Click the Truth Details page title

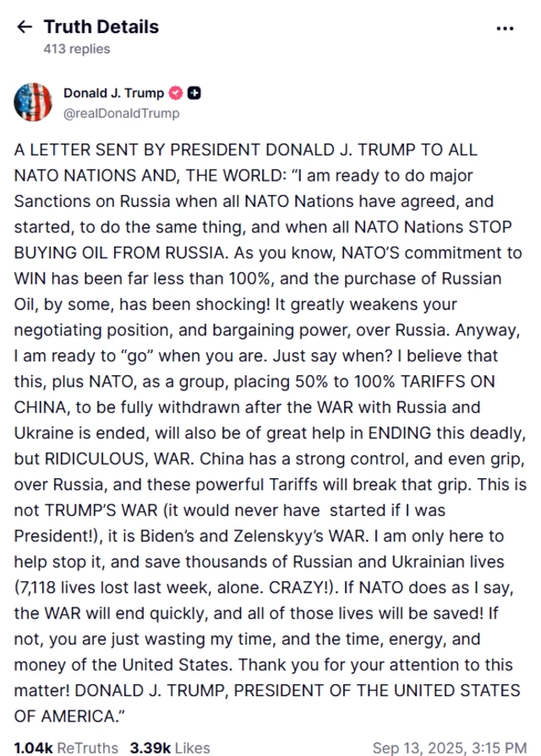pos(101,27)
